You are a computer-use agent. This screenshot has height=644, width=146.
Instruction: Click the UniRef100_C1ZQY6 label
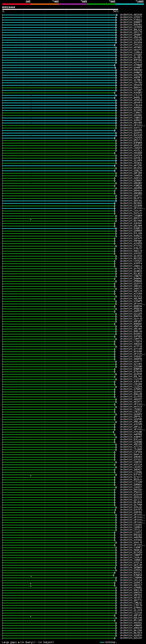131,387
